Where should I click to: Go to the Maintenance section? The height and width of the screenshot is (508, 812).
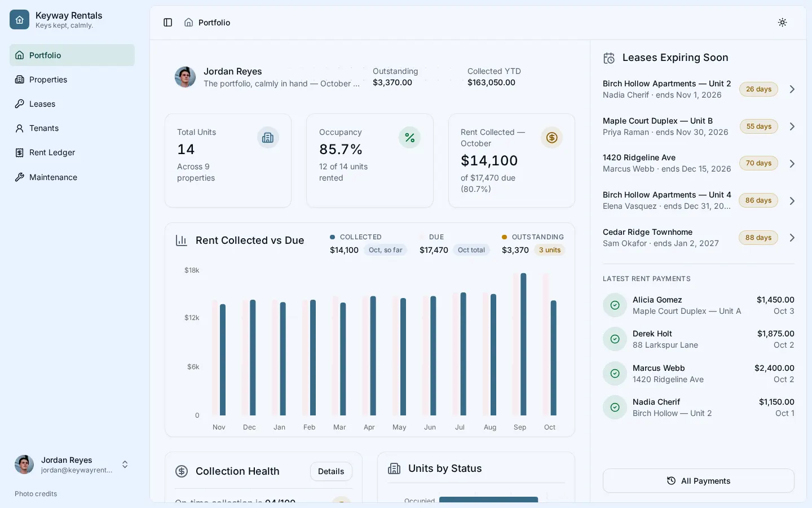click(72, 177)
